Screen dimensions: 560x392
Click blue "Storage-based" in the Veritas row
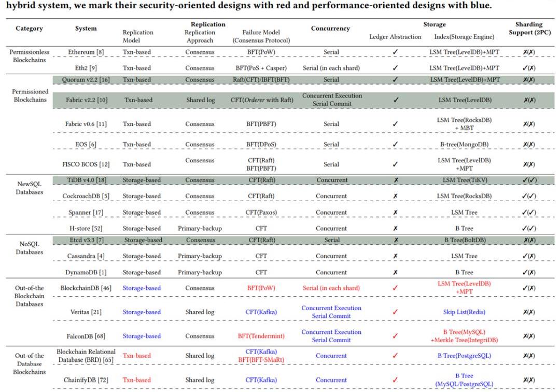click(142, 312)
